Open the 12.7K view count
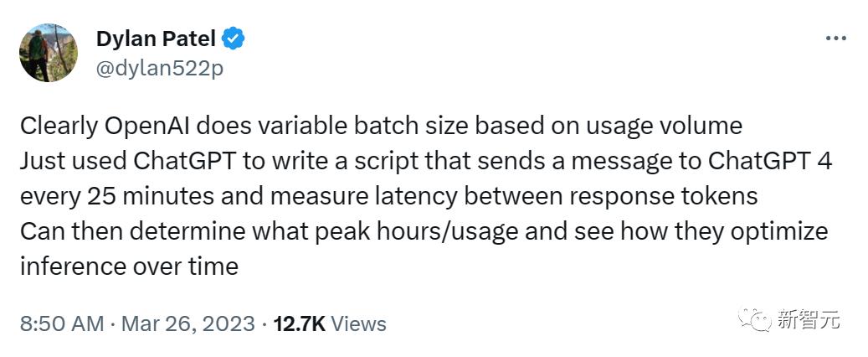 300,323
